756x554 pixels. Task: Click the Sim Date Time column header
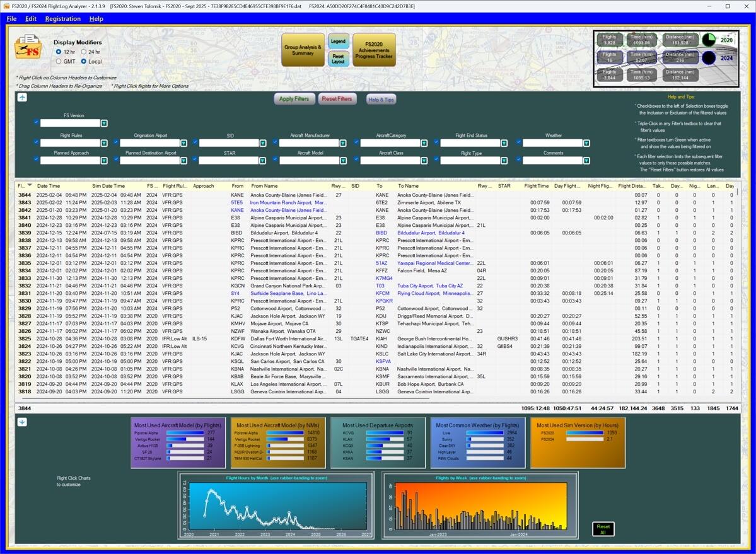coord(108,186)
